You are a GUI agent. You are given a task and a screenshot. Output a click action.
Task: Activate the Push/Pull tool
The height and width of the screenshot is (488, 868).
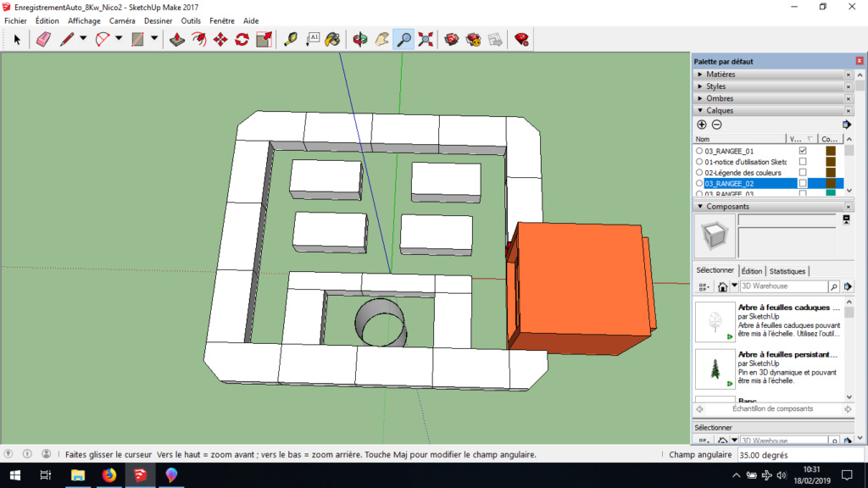pyautogui.click(x=177, y=39)
